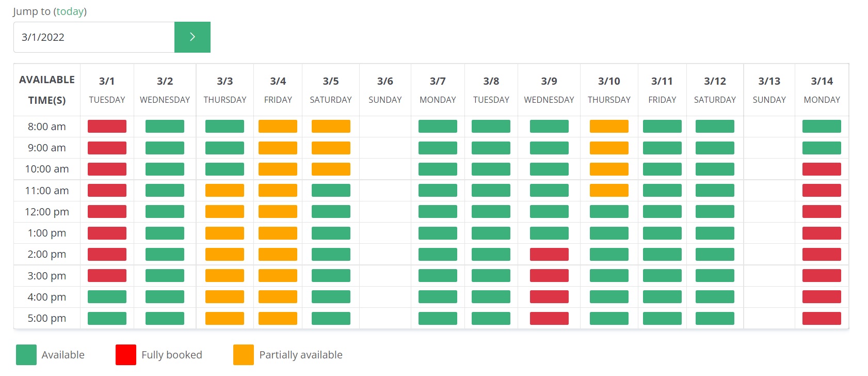Image resolution: width=868 pixels, height=376 pixels.
Task: Pick the 3/8 Tuesday 12:00 pm slot
Action: point(491,212)
